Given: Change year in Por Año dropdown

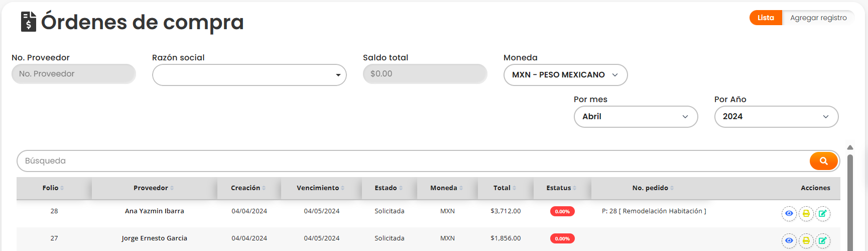Looking at the screenshot, I should point(776,117).
